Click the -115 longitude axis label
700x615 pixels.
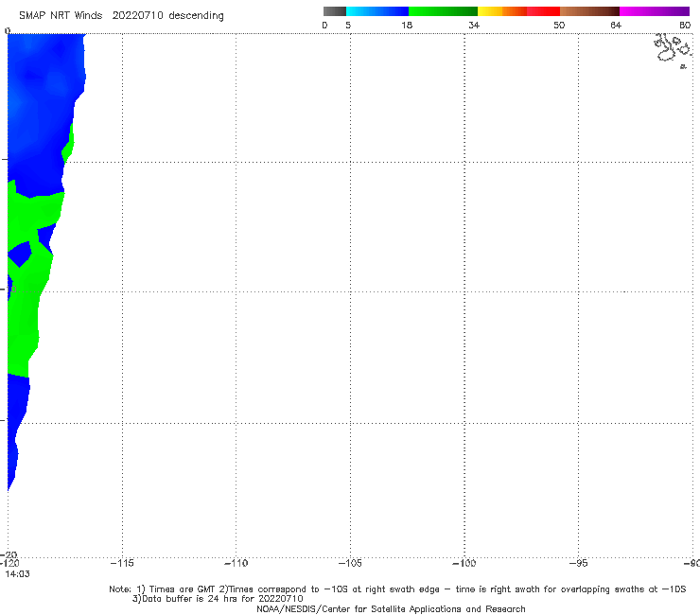tap(122, 563)
